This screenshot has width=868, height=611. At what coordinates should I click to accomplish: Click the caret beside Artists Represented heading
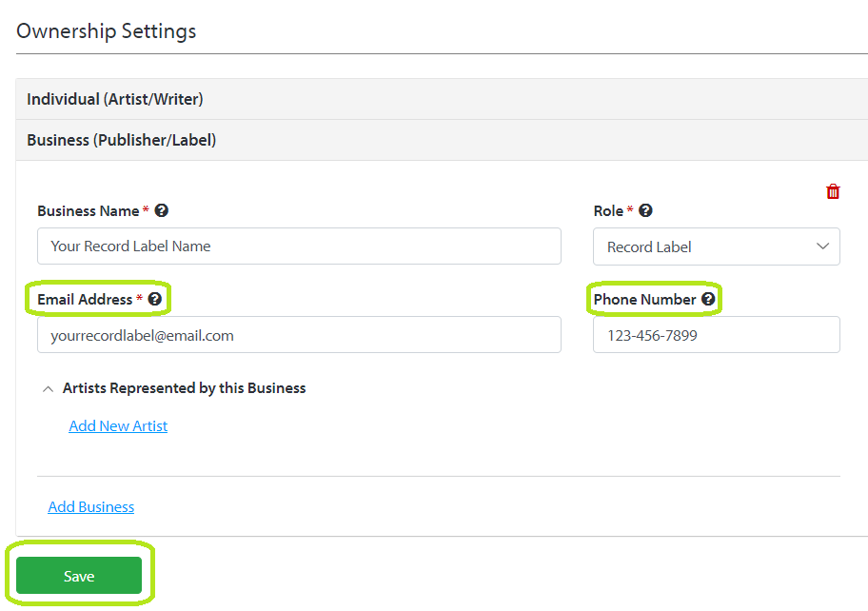point(49,389)
